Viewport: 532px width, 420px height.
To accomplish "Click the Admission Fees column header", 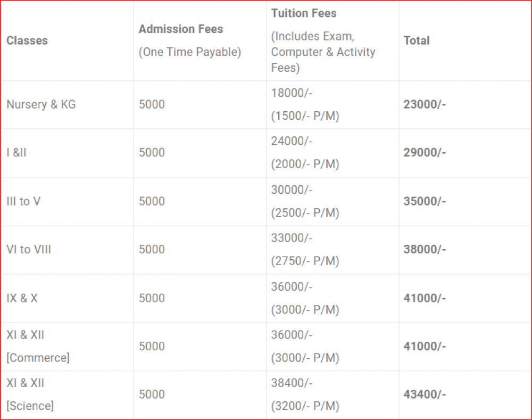I will [x=181, y=29].
